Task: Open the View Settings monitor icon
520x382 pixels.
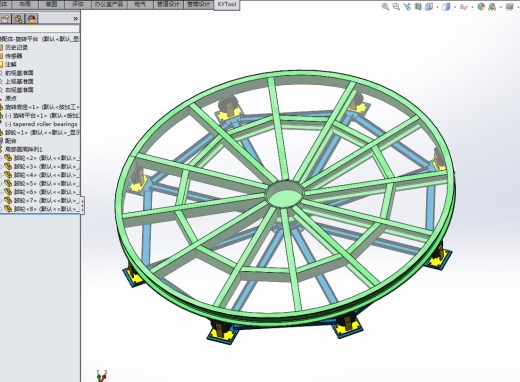Action: click(x=509, y=6)
